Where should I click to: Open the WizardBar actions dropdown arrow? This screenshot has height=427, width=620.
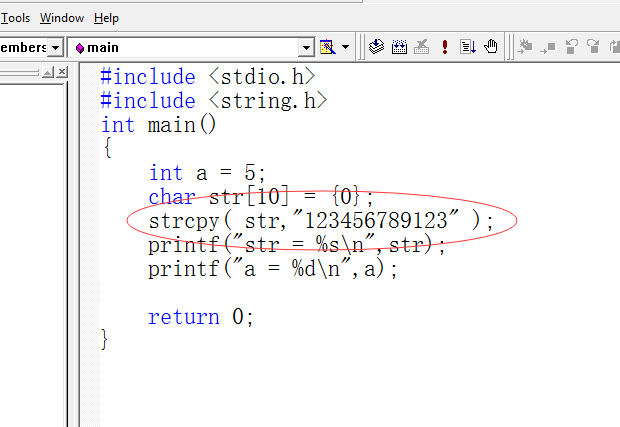point(346,47)
